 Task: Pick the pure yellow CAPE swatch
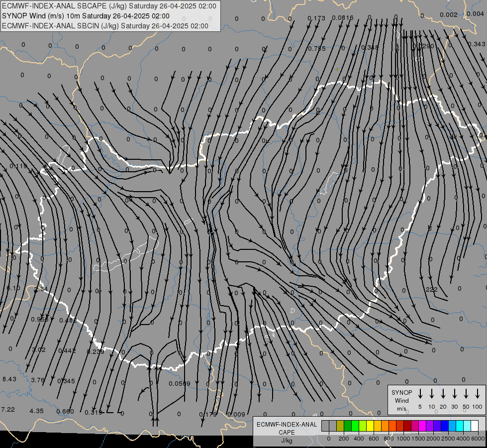pos(370,426)
